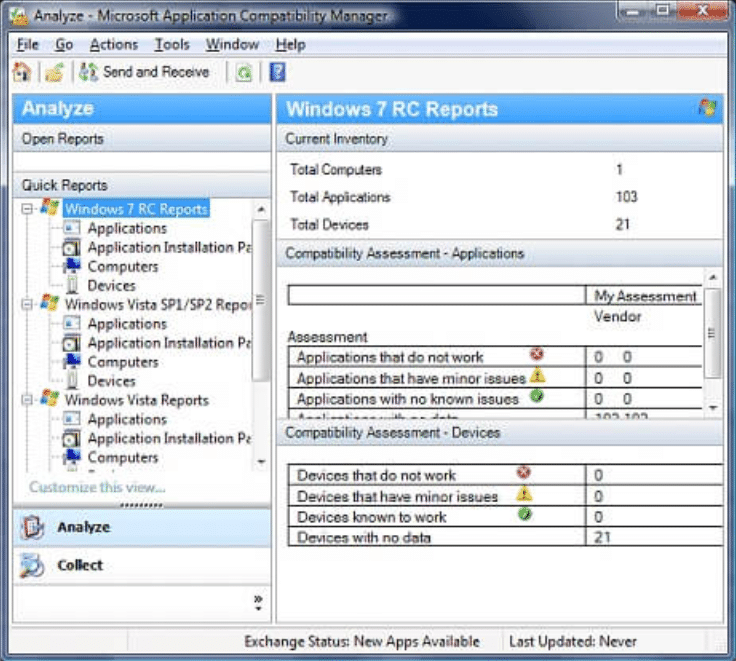Collapse the Windows 7 RC Reports node
Image resolution: width=736 pixels, height=661 pixels.
point(27,209)
